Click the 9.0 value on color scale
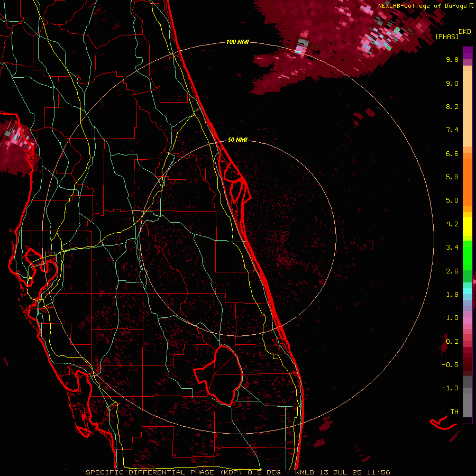The image size is (476, 476). tap(452, 83)
